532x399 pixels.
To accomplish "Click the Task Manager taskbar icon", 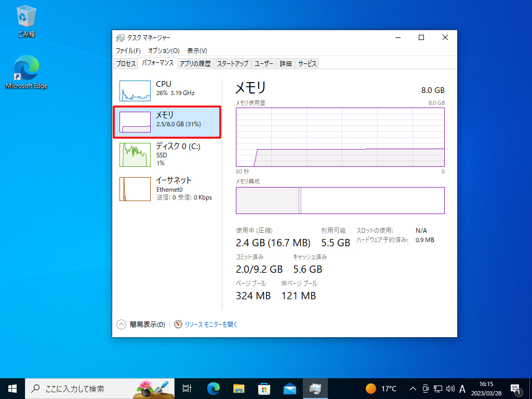I will 315,389.
